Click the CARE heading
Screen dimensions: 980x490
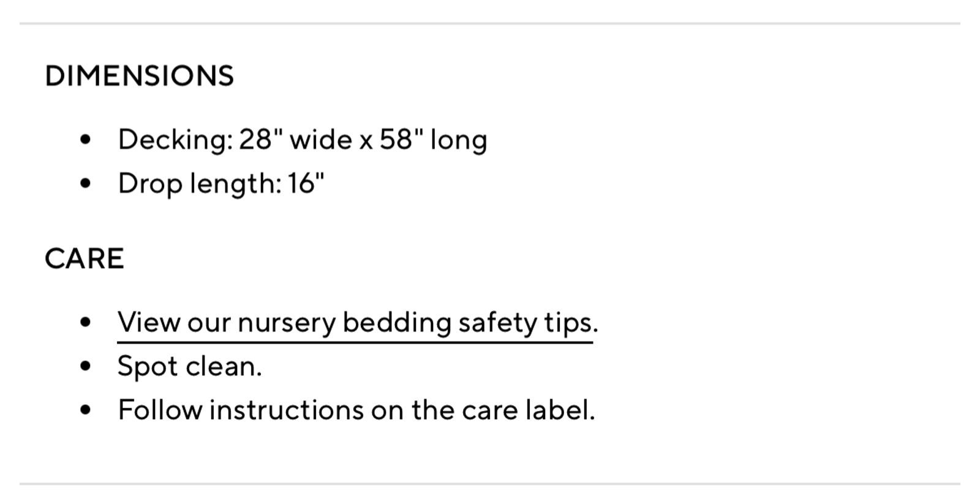click(x=84, y=258)
